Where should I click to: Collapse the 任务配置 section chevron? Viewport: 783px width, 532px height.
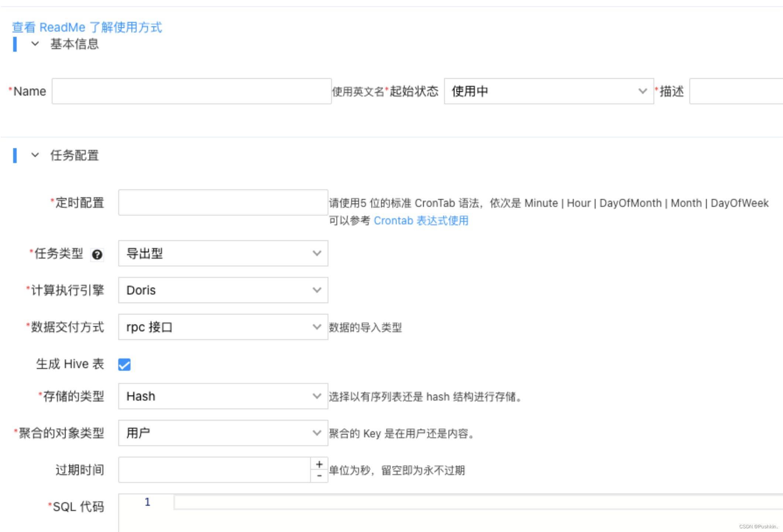point(35,155)
